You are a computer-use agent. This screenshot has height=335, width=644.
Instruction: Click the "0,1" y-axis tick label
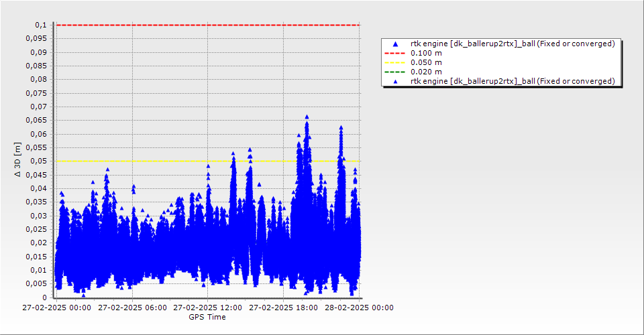pos(41,25)
